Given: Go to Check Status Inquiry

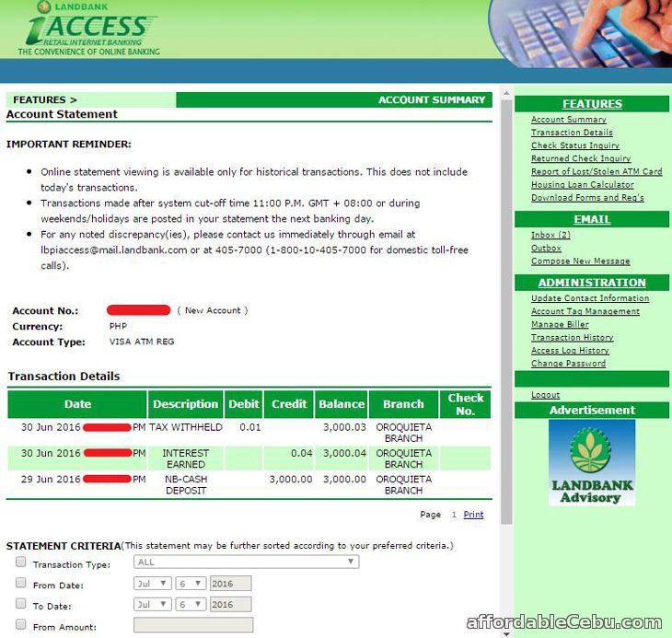Looking at the screenshot, I should 575,145.
